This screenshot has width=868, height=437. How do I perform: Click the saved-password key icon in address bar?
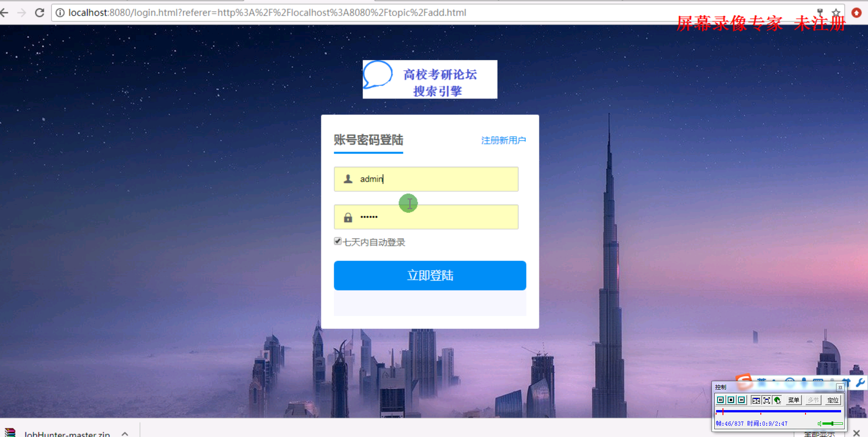tap(820, 12)
